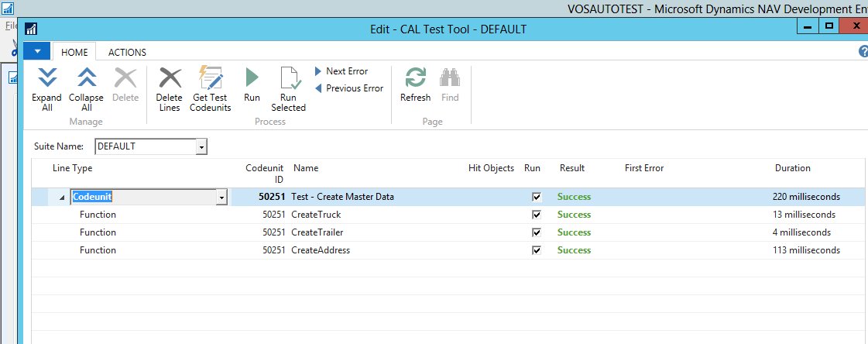Viewport: 868px width, 344px height.
Task: Close the CAL Test Tool window
Action: click(x=854, y=26)
